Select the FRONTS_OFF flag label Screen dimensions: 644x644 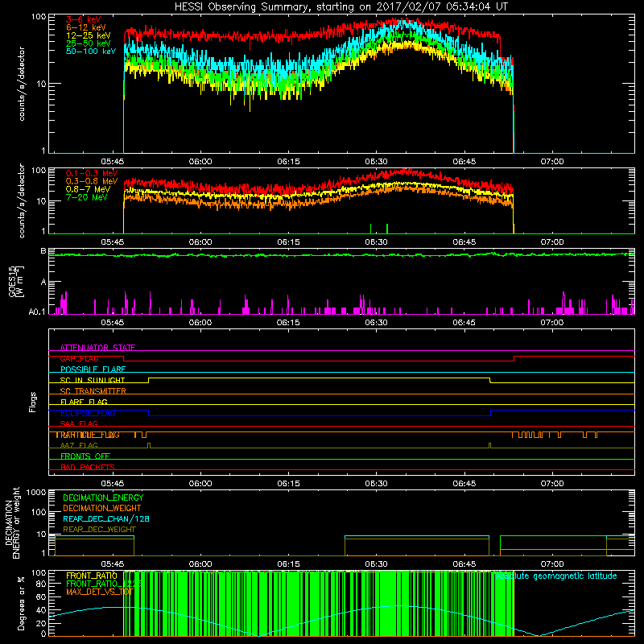85,456
